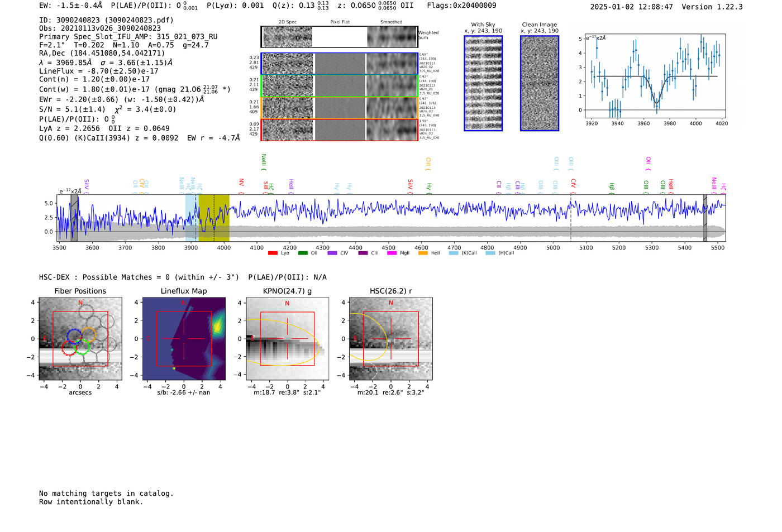782x532 pixels.
Task: Click the yellow highlighted band in spectrum
Action: pos(214,218)
